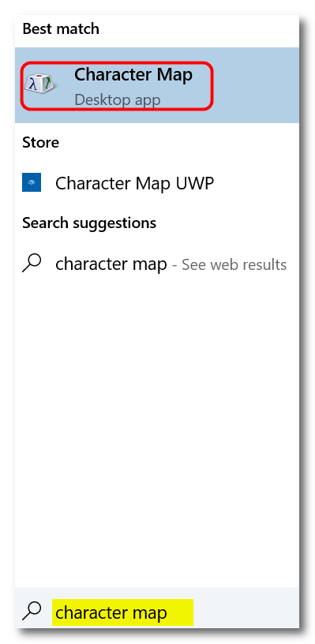
Task: Select the "character map" suggestion text
Action: tap(111, 264)
